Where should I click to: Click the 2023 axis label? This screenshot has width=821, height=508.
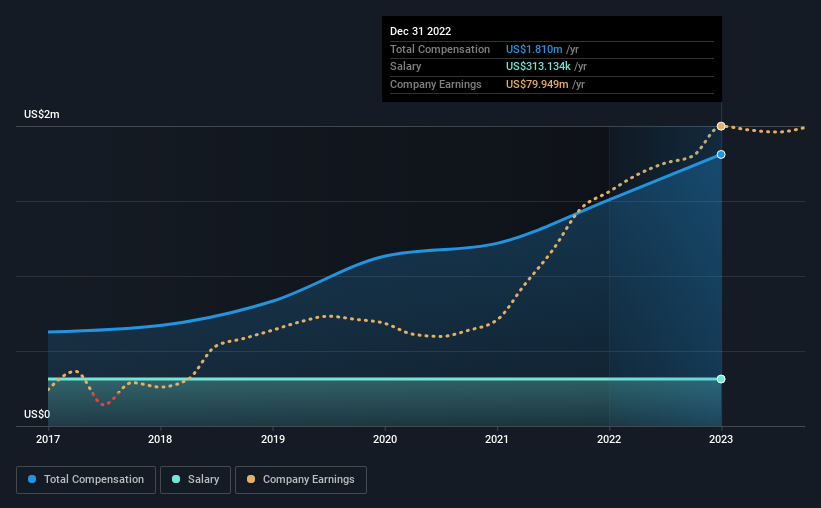point(721,439)
